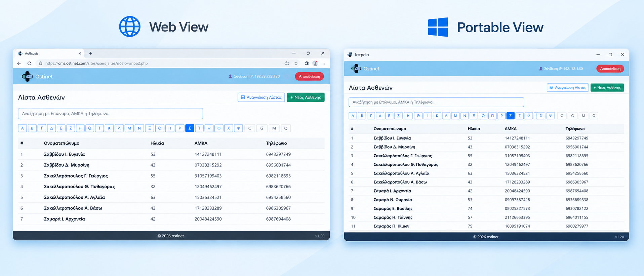Bookmark this page with the star icon
This screenshot has width=644, height=276.
pyautogui.click(x=296, y=63)
